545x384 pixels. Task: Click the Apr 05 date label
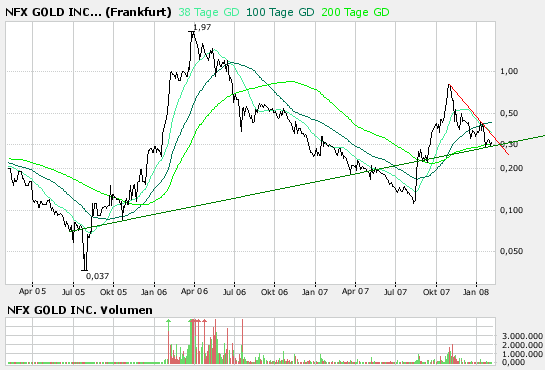tap(32, 291)
